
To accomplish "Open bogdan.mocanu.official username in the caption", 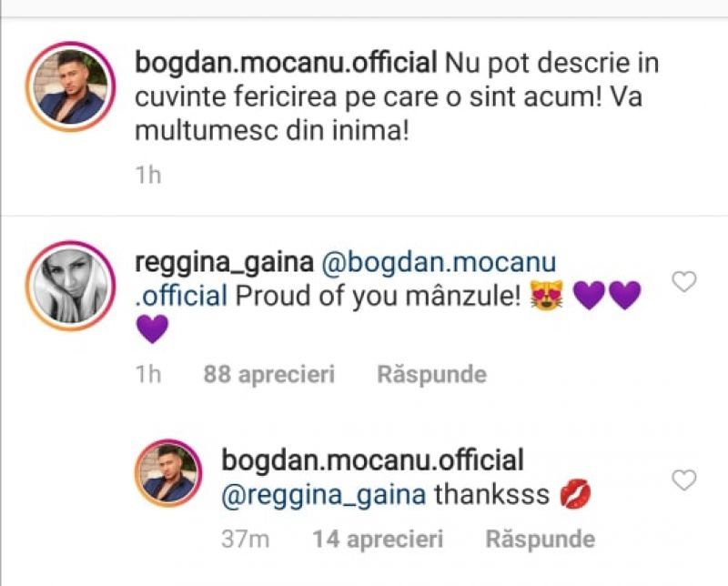I will (x=284, y=65).
